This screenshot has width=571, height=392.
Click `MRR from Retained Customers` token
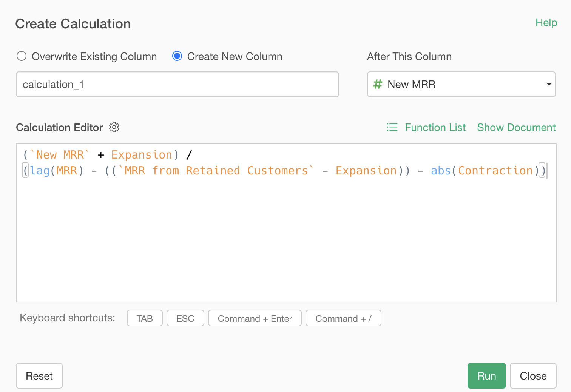pyautogui.click(x=216, y=171)
